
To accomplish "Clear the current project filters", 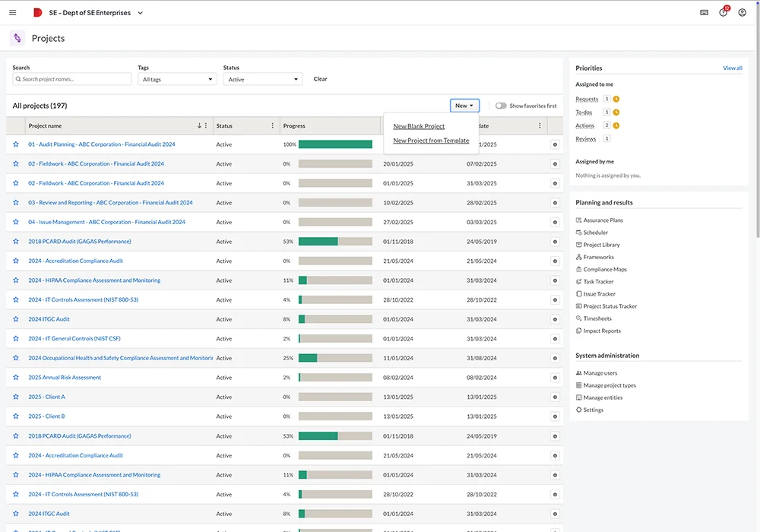I will 320,78.
